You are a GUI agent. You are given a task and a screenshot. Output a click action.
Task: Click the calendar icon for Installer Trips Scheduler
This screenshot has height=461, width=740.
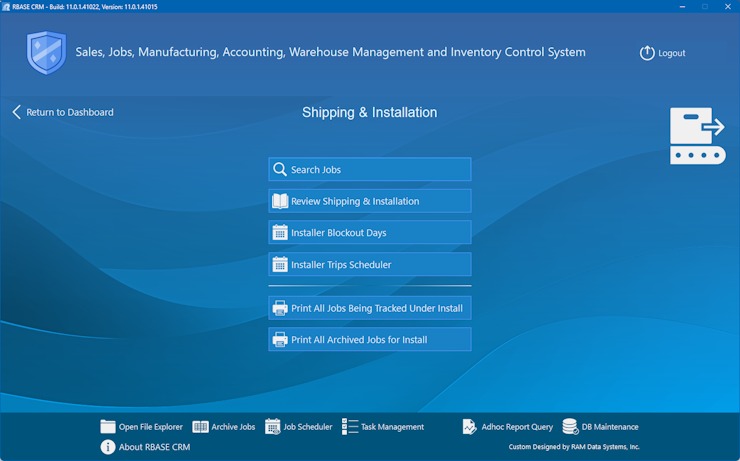[x=280, y=265]
